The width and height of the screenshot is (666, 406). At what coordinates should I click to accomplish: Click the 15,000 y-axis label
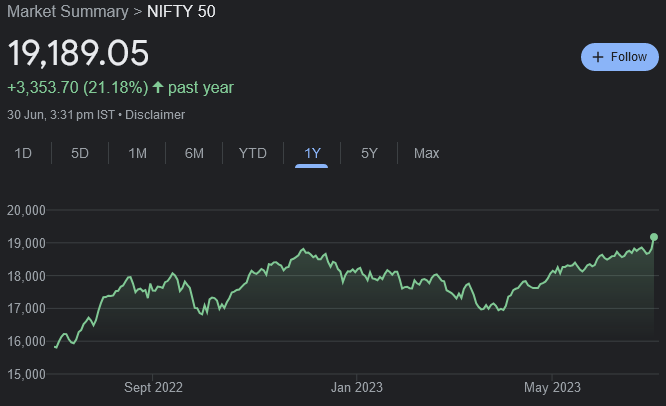point(26,374)
